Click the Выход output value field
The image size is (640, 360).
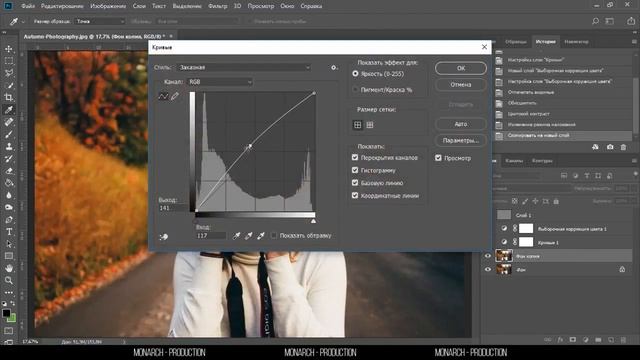[171, 208]
